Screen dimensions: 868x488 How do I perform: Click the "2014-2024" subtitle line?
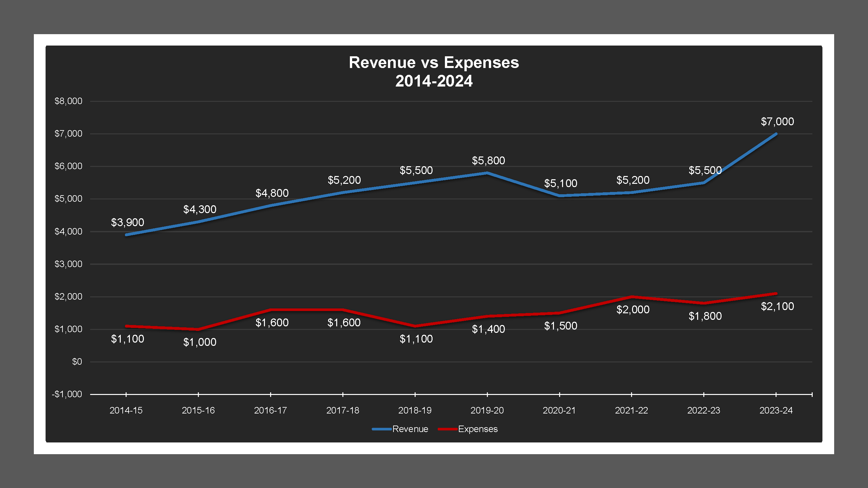434,81
